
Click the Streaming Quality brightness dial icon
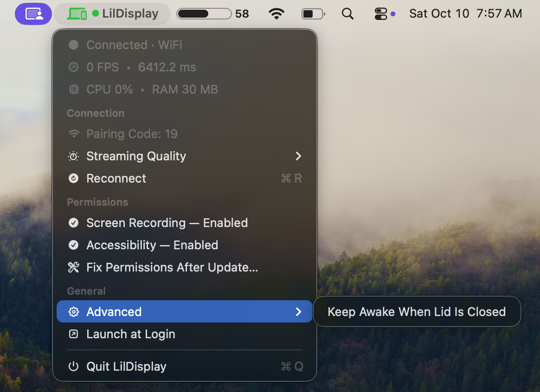[73, 156]
